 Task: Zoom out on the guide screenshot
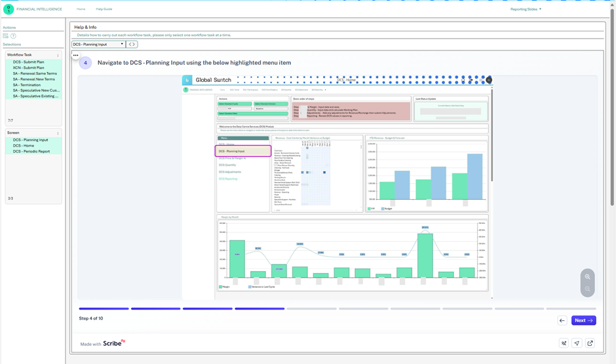pos(587,289)
